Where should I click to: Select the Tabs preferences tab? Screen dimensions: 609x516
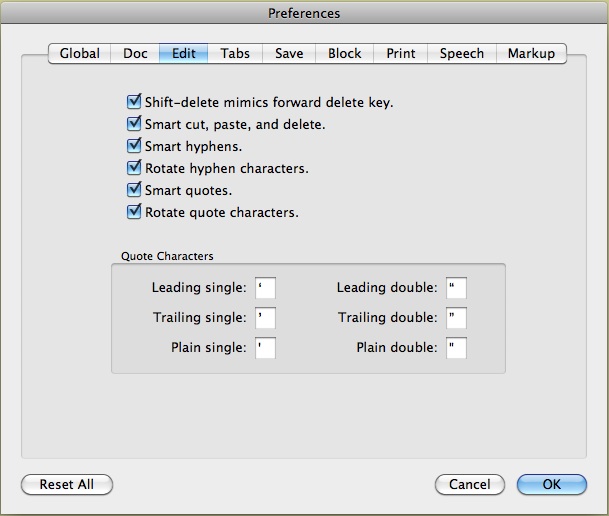236,54
